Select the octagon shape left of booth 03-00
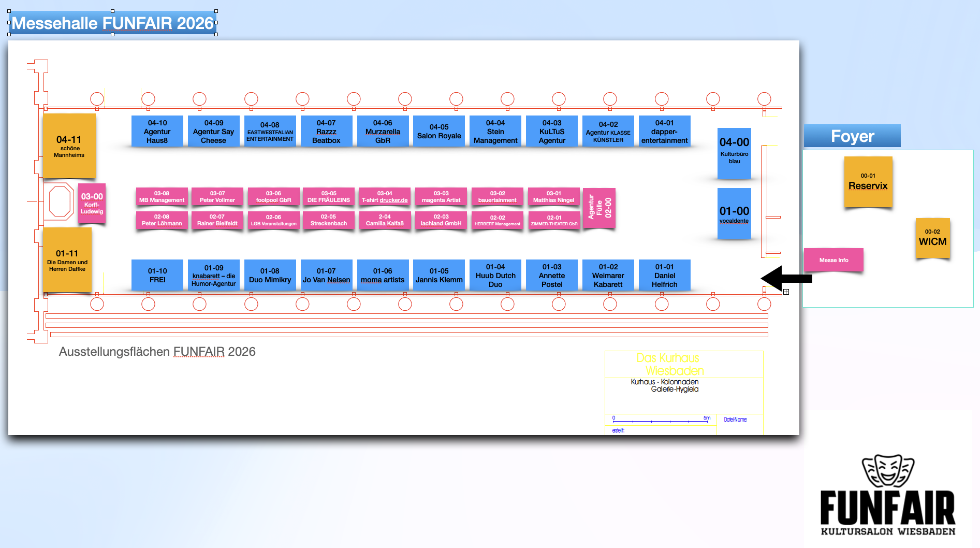This screenshot has height=548, width=980. (x=60, y=201)
